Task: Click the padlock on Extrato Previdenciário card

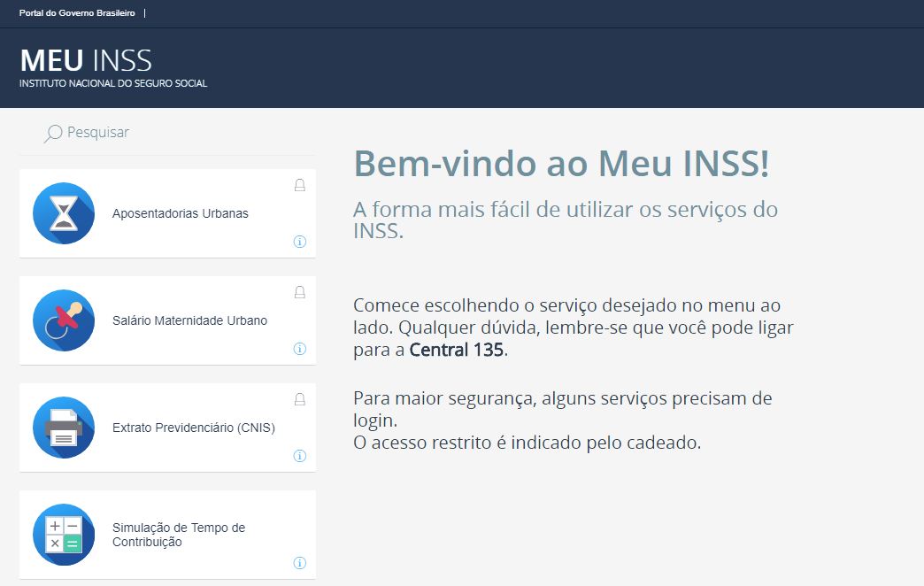Action: [300, 400]
